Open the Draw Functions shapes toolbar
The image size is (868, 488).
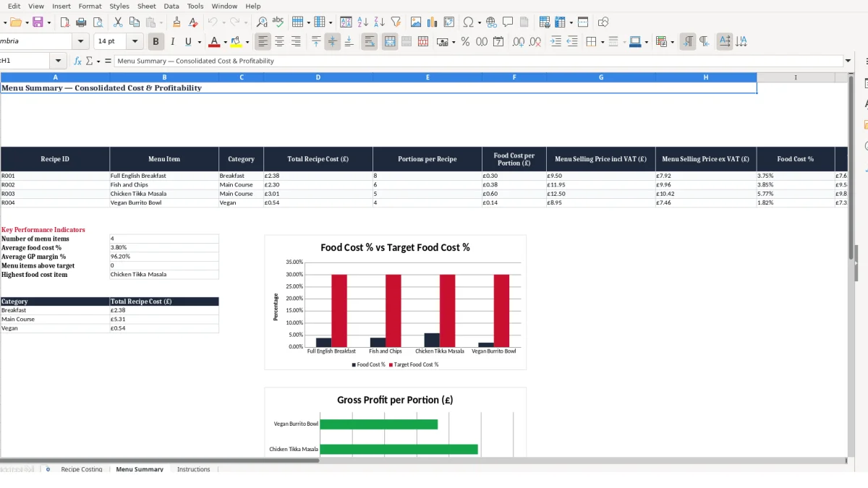(x=603, y=22)
